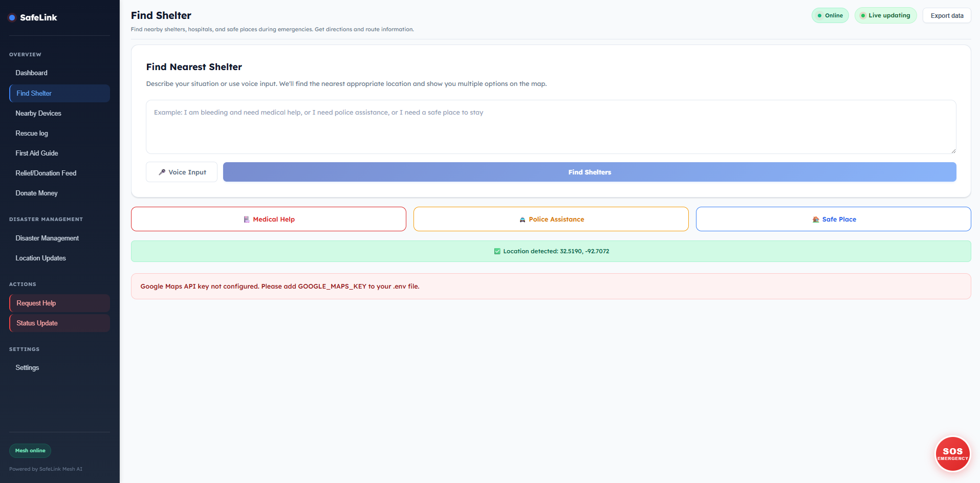Click the green dot in the Online badge

point(820,15)
